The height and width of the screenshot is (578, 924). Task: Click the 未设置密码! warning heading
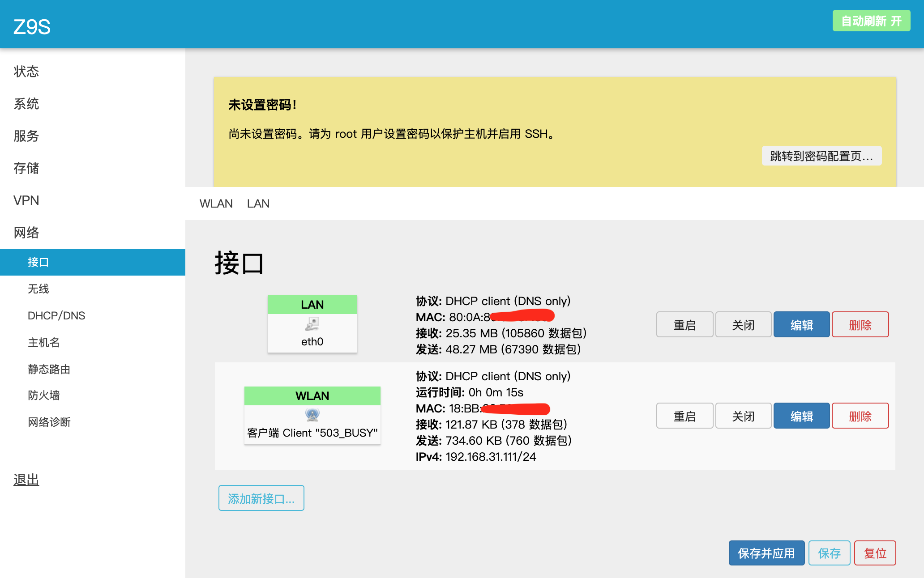(x=262, y=105)
